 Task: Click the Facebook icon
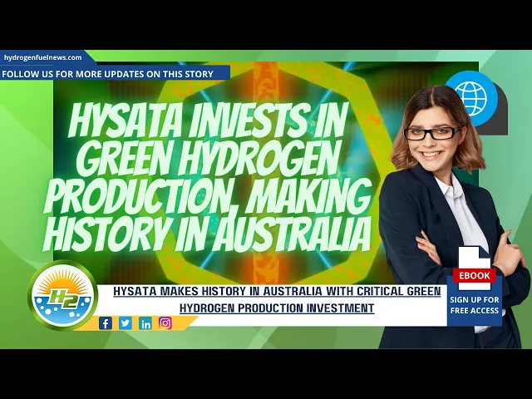point(106,323)
